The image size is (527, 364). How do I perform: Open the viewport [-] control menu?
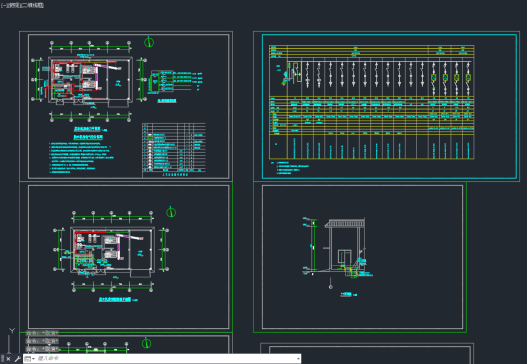(3, 5)
